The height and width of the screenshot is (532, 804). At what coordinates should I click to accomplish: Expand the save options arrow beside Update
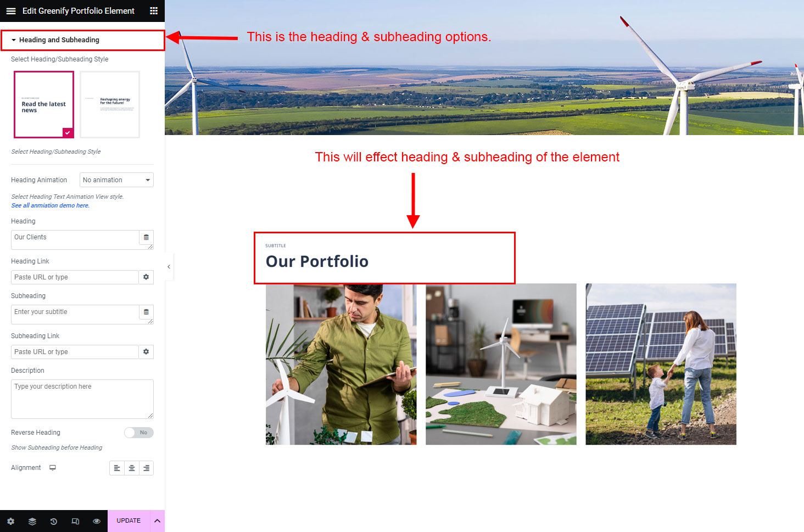157,521
